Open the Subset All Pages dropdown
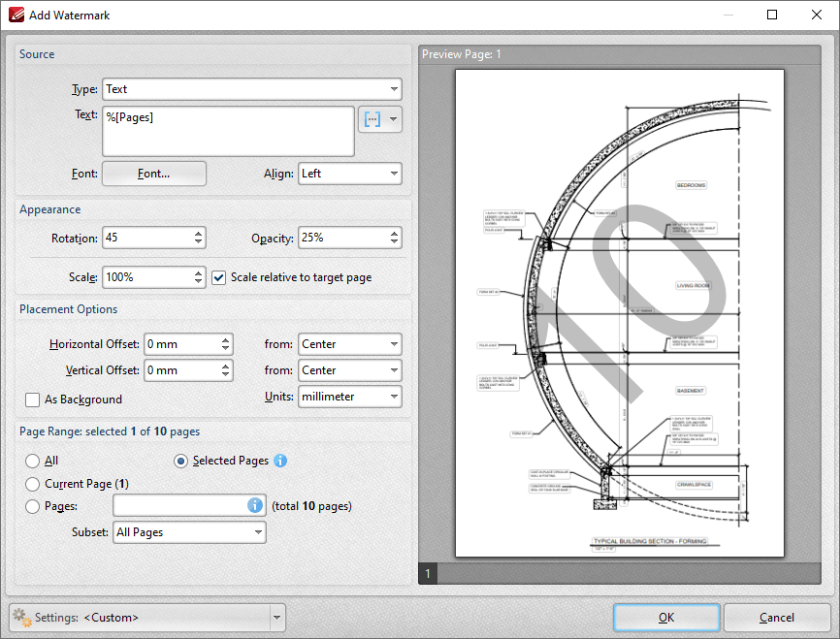840x639 pixels. (189, 532)
